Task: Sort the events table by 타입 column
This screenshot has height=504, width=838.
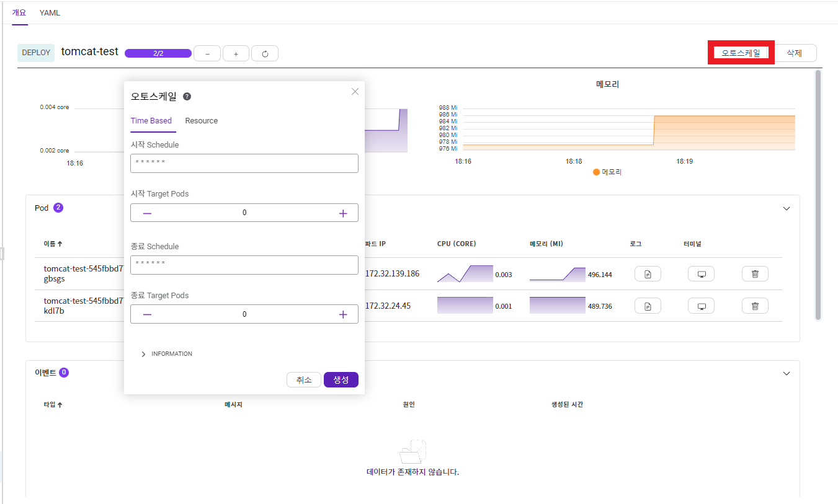Action: coord(53,404)
